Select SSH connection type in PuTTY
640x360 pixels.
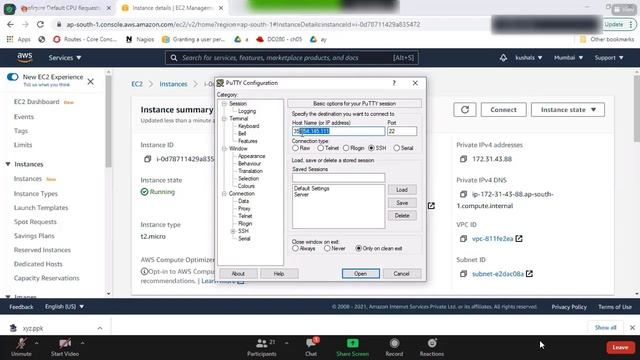[x=371, y=148]
